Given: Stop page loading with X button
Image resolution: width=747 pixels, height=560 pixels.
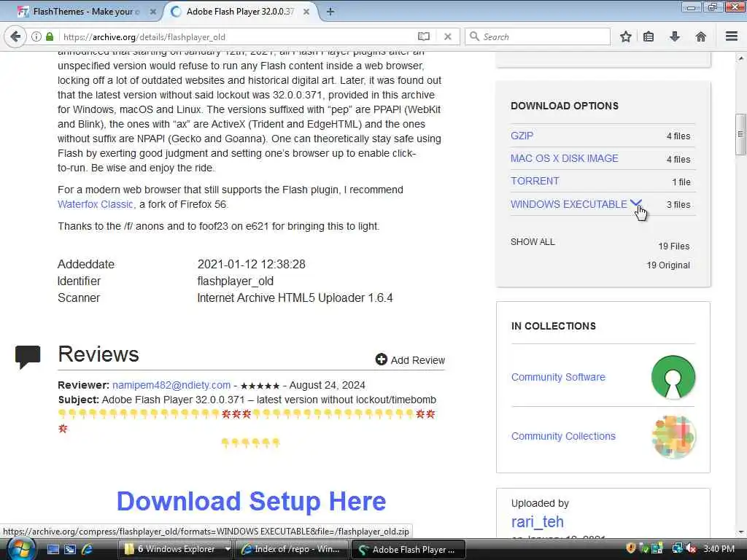Looking at the screenshot, I should click(447, 36).
